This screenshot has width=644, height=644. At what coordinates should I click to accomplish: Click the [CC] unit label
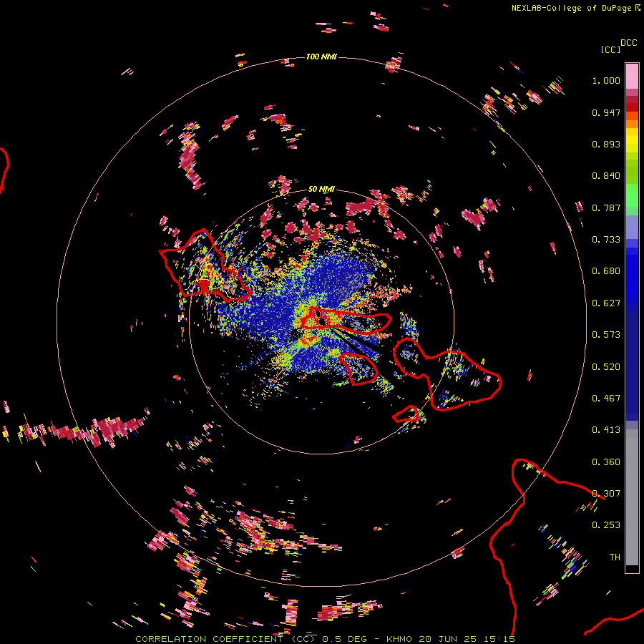(611, 49)
